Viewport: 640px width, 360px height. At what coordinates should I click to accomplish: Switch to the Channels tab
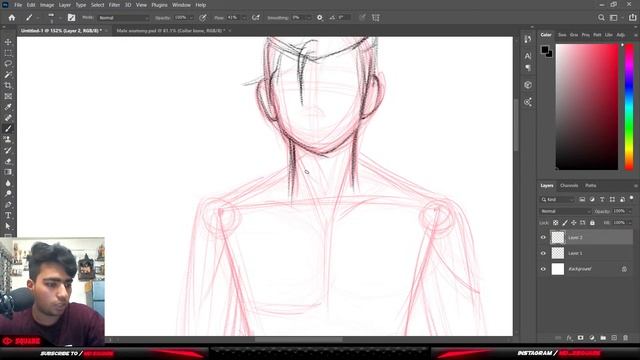(x=569, y=186)
